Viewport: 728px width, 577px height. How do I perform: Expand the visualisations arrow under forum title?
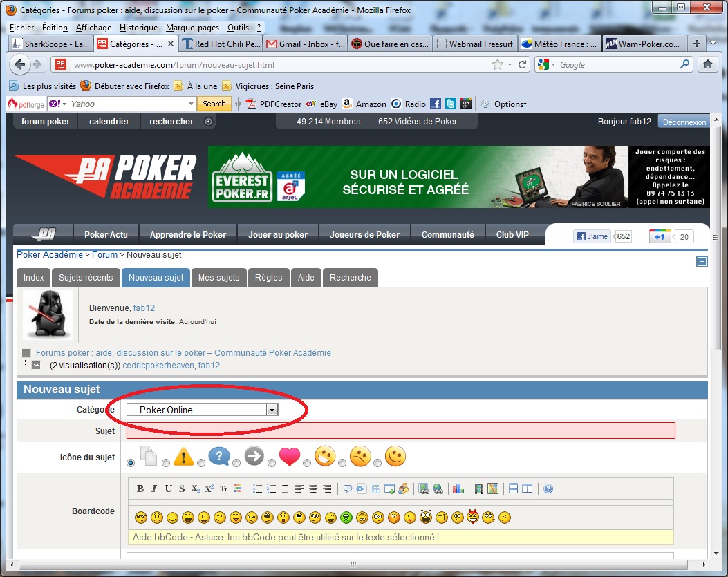[x=36, y=366]
